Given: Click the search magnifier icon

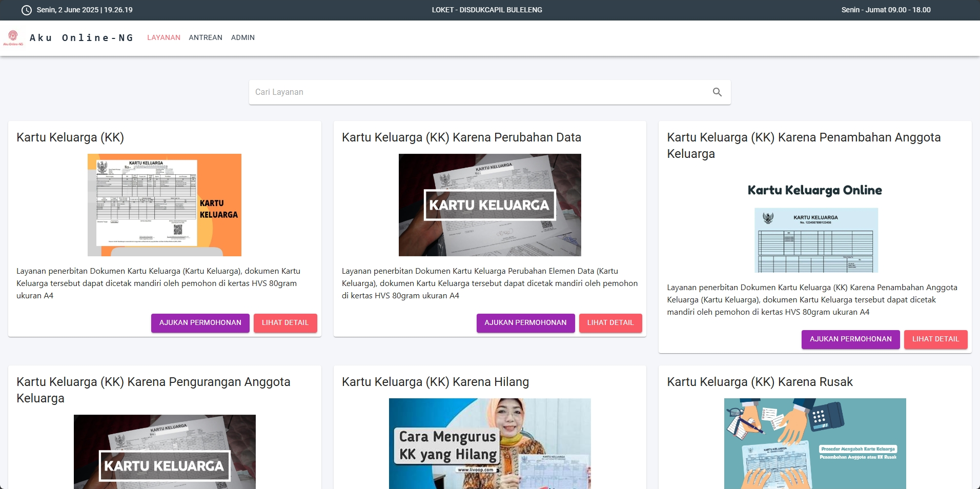Looking at the screenshot, I should coord(717,92).
